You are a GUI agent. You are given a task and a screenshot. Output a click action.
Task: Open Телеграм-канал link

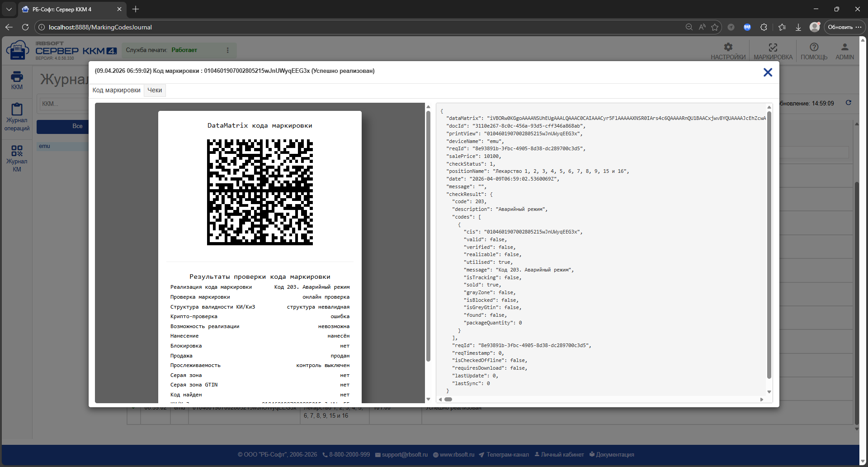(x=504, y=455)
